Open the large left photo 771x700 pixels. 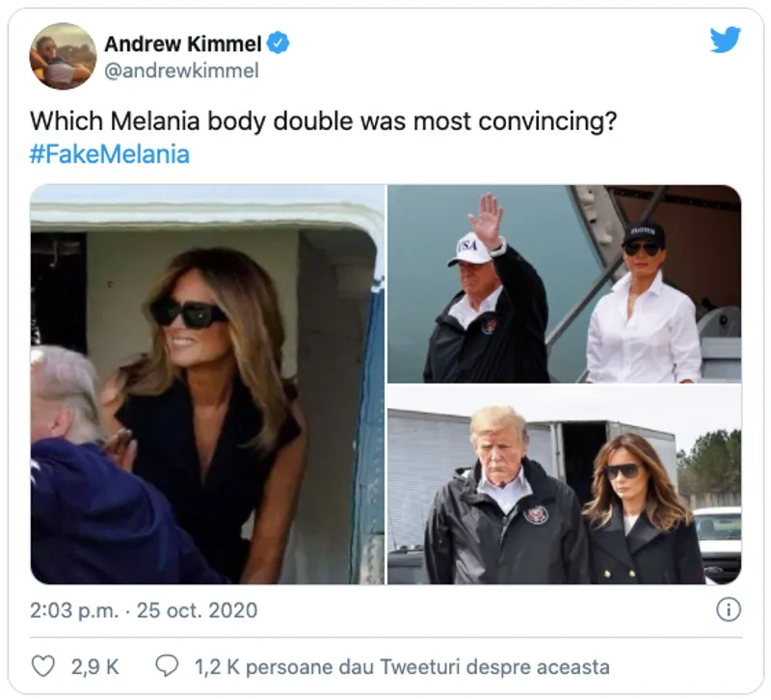click(x=207, y=384)
